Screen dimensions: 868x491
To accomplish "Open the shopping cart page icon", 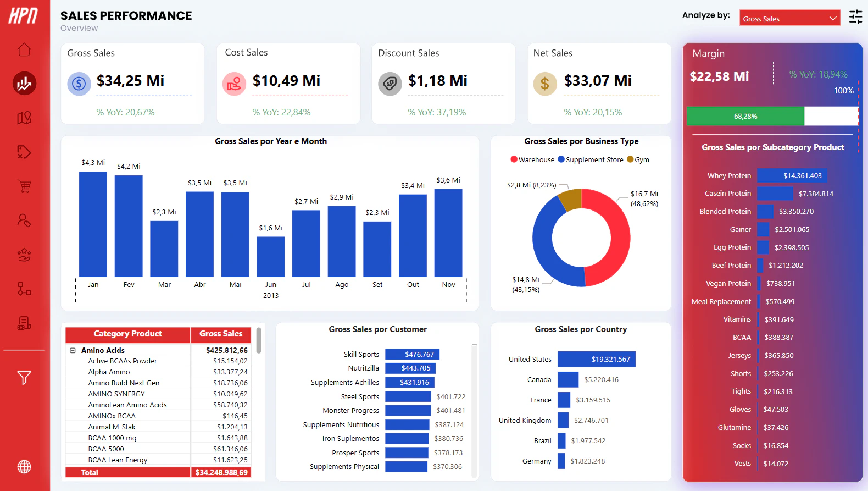I will (x=24, y=186).
